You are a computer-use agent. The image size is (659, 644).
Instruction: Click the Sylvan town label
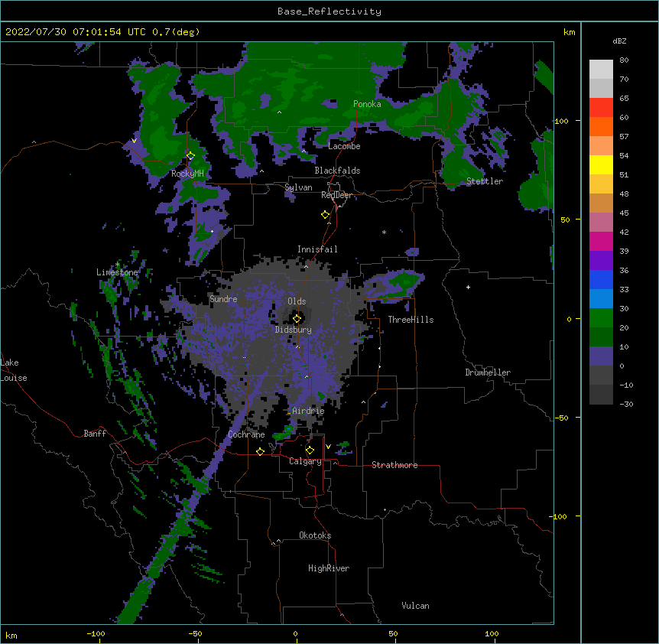[298, 187]
